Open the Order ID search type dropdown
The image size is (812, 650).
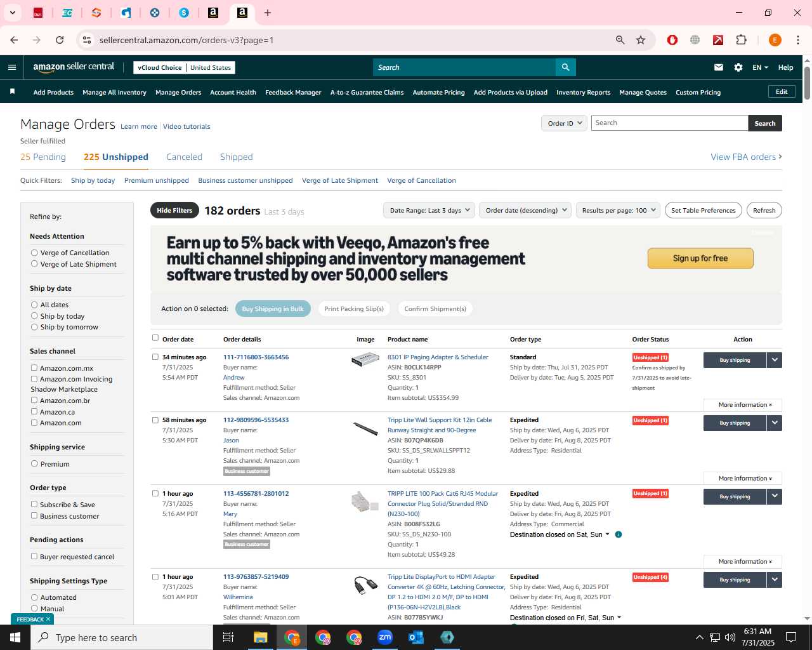pos(564,123)
